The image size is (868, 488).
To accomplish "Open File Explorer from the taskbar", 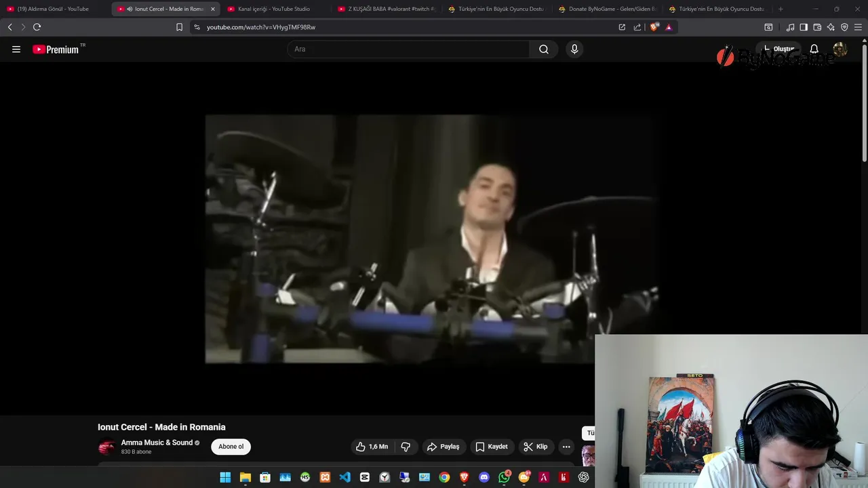I will tap(245, 477).
